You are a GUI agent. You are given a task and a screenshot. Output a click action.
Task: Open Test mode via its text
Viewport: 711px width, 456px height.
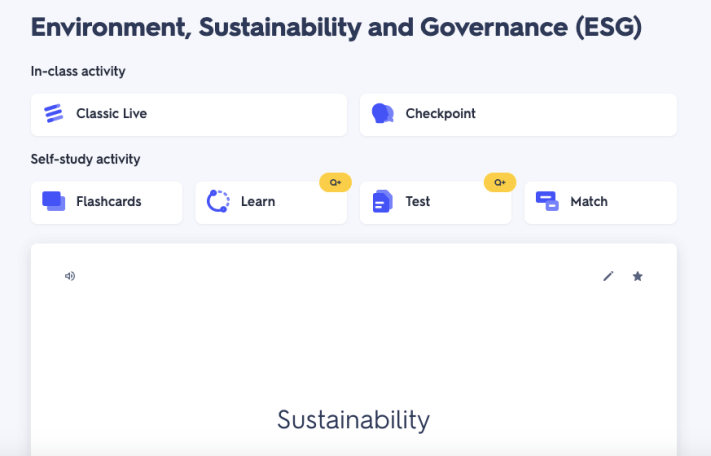(x=418, y=202)
